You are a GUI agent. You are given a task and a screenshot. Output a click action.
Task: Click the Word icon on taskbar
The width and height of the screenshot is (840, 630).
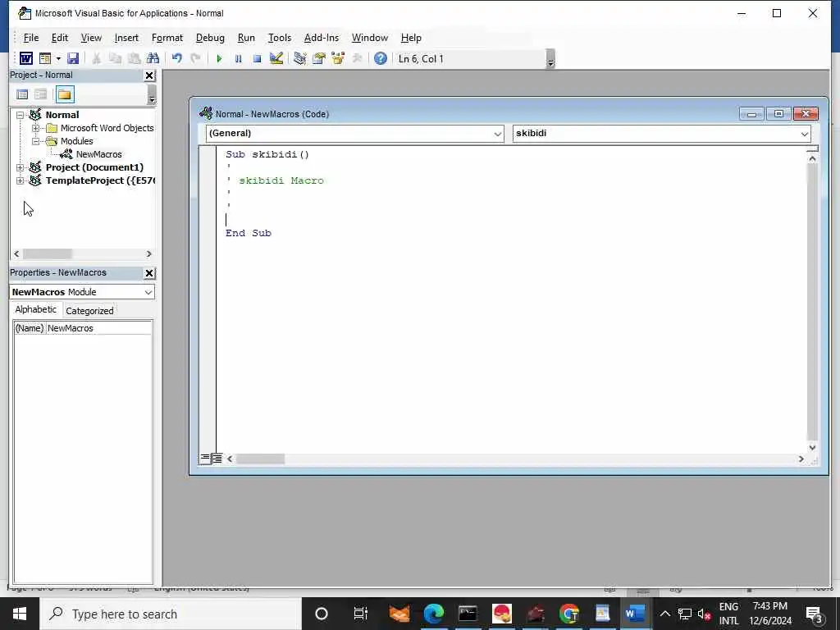[x=635, y=614]
